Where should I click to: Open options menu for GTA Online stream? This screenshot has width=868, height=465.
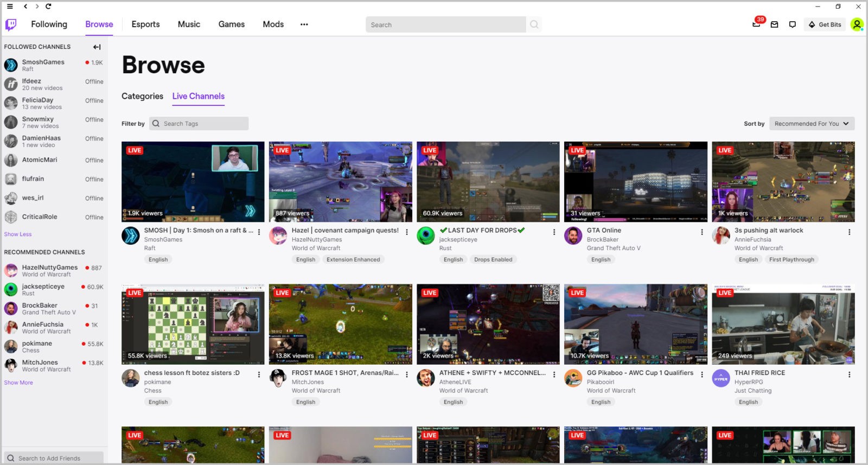coord(701,232)
